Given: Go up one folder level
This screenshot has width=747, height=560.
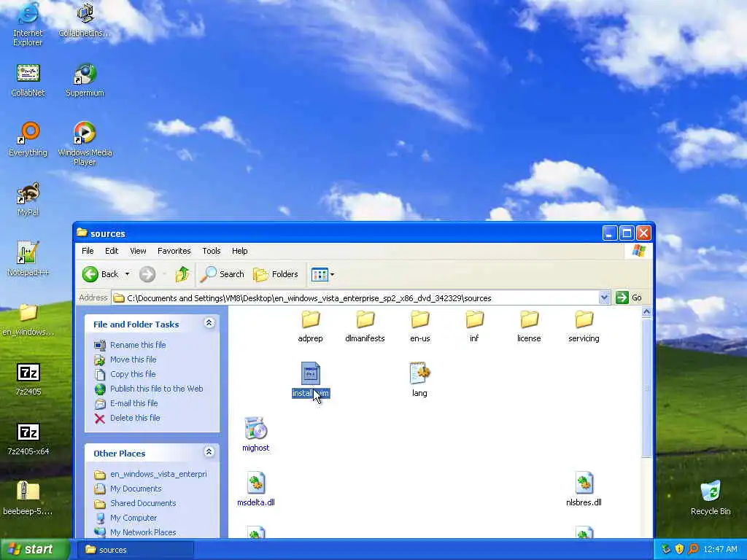Looking at the screenshot, I should click(x=182, y=274).
